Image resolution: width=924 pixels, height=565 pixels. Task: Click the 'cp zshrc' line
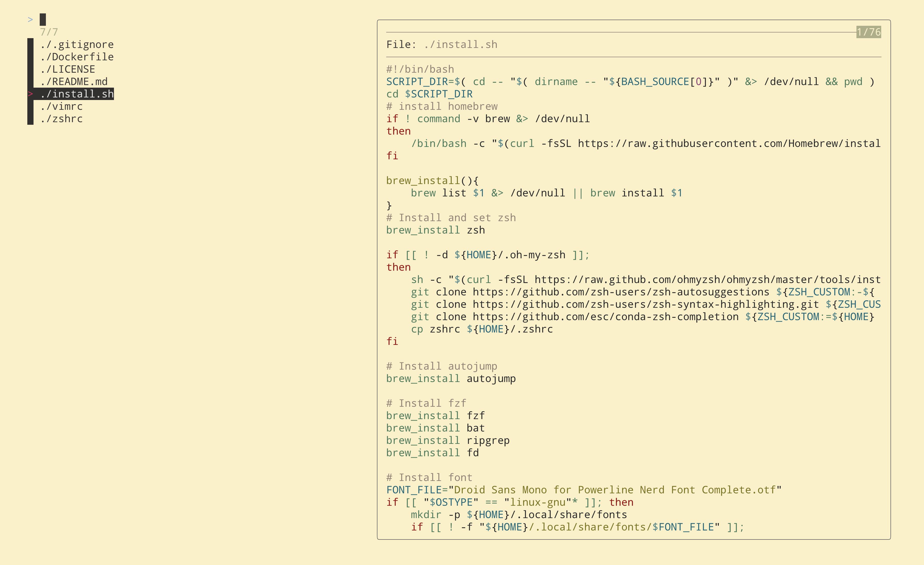tap(482, 329)
